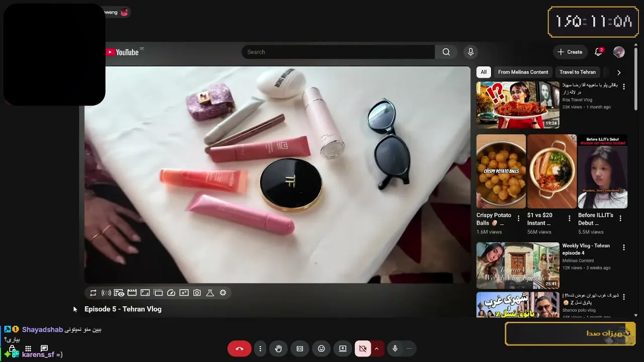The height and width of the screenshot is (362, 644).
Task: Open the grid apps icon above chat
Action: (28, 348)
